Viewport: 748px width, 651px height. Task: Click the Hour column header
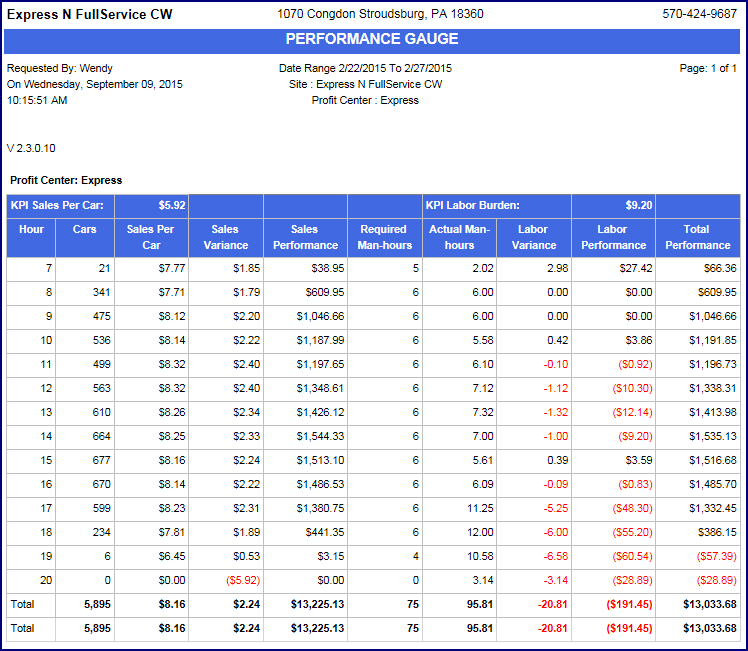31,229
